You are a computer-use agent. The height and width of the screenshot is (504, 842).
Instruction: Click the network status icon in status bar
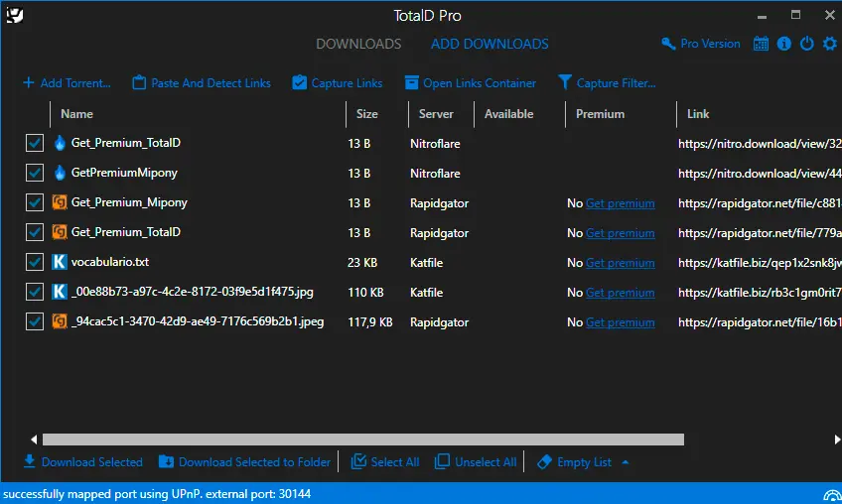[832, 495]
